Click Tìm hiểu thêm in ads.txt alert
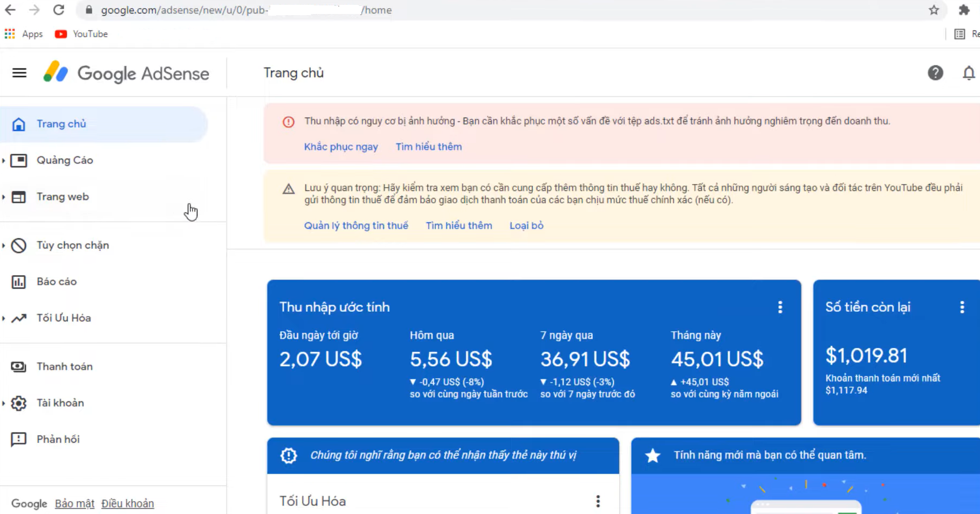The width and height of the screenshot is (980, 514). [429, 147]
